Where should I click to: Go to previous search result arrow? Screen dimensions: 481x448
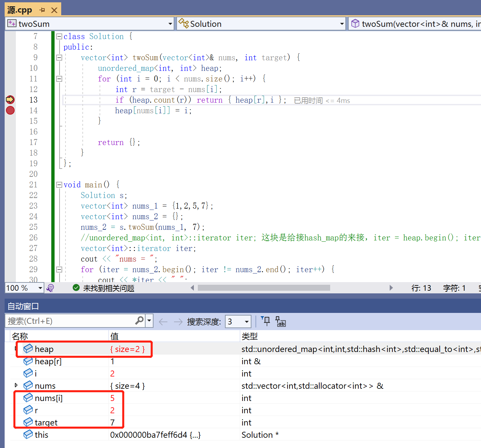pos(163,322)
